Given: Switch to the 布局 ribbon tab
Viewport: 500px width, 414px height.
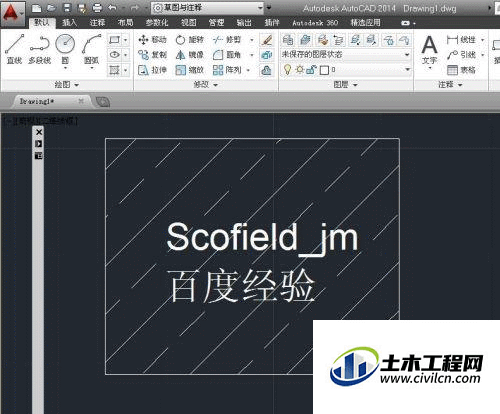Looking at the screenshot, I should 125,23.
